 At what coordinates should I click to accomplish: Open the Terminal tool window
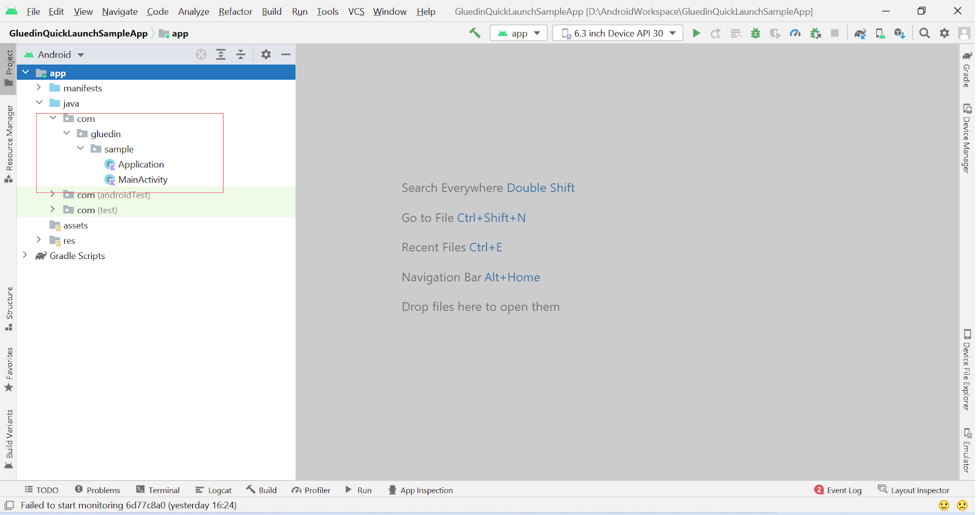click(158, 490)
